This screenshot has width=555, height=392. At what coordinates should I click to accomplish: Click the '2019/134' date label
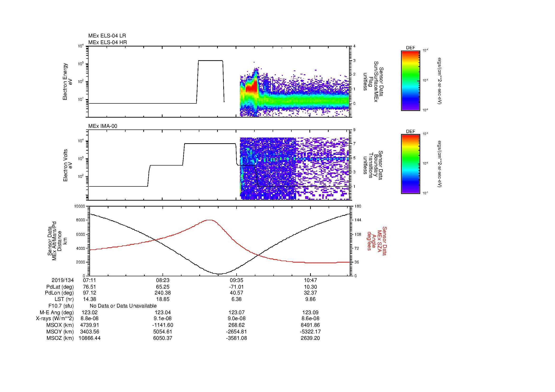pyautogui.click(x=63, y=280)
